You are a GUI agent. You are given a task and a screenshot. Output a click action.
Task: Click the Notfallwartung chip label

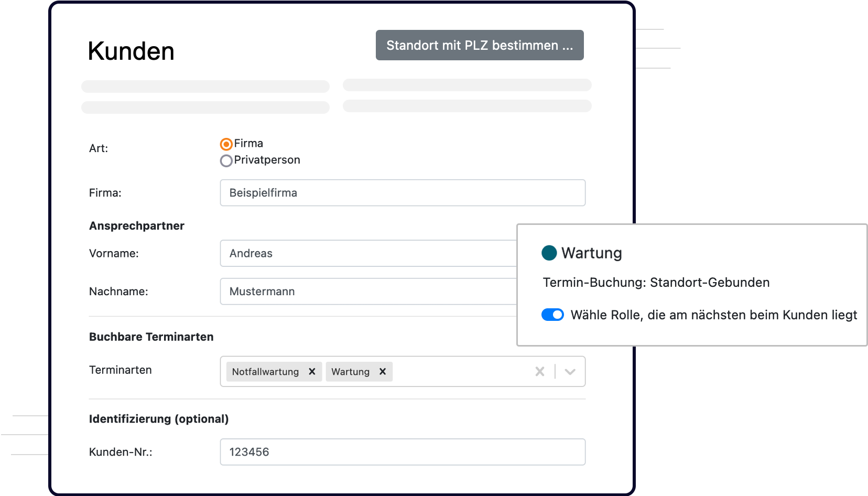click(265, 372)
